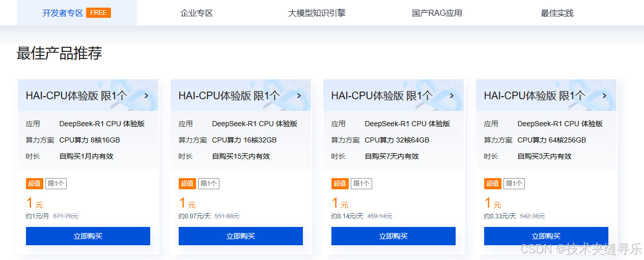Buy the 32核64GB plan with 立即购买

(x=394, y=236)
